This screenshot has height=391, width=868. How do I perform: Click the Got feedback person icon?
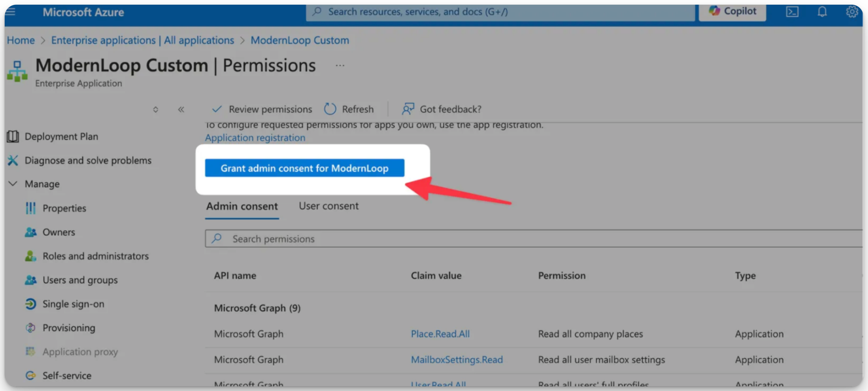tap(408, 109)
